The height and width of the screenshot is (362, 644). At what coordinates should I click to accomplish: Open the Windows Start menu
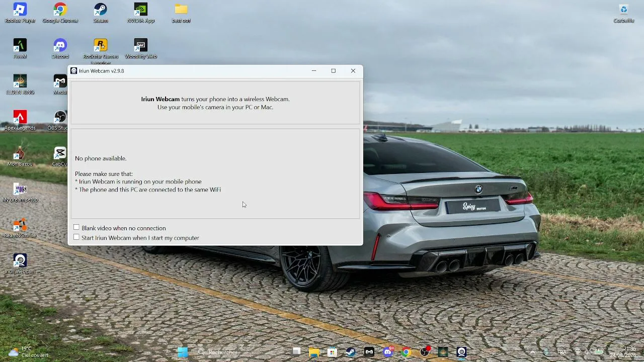(x=183, y=352)
